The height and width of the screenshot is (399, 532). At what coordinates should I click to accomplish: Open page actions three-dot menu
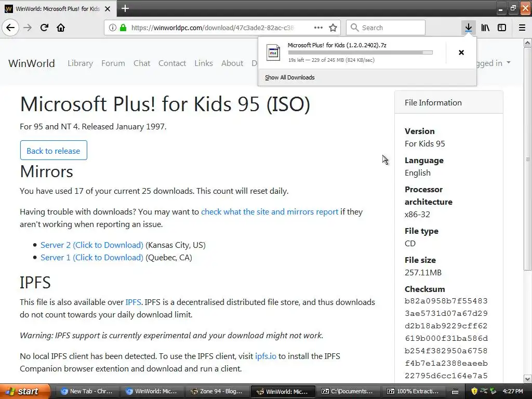click(318, 28)
